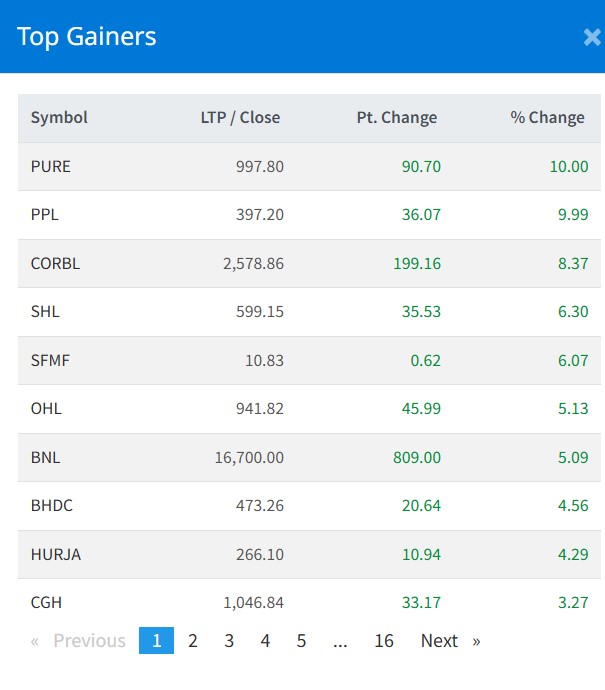This screenshot has width=605, height=690.
Task: Click the CGH symbol
Action: (x=46, y=603)
